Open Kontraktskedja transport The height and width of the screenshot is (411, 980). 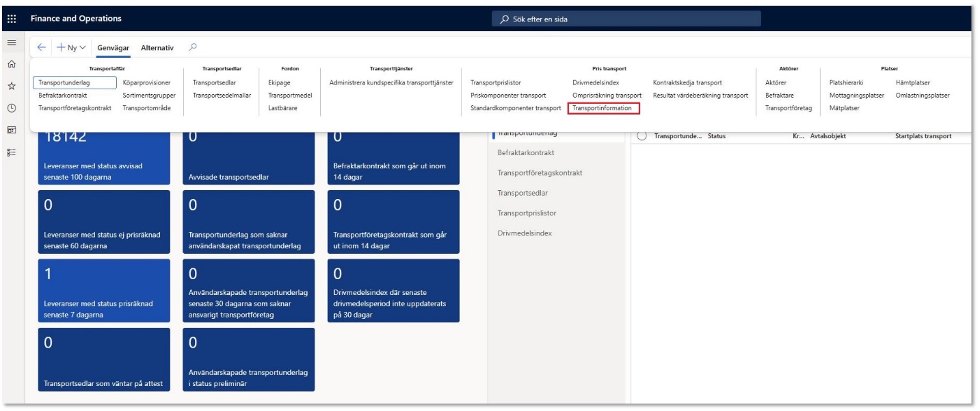pos(687,83)
